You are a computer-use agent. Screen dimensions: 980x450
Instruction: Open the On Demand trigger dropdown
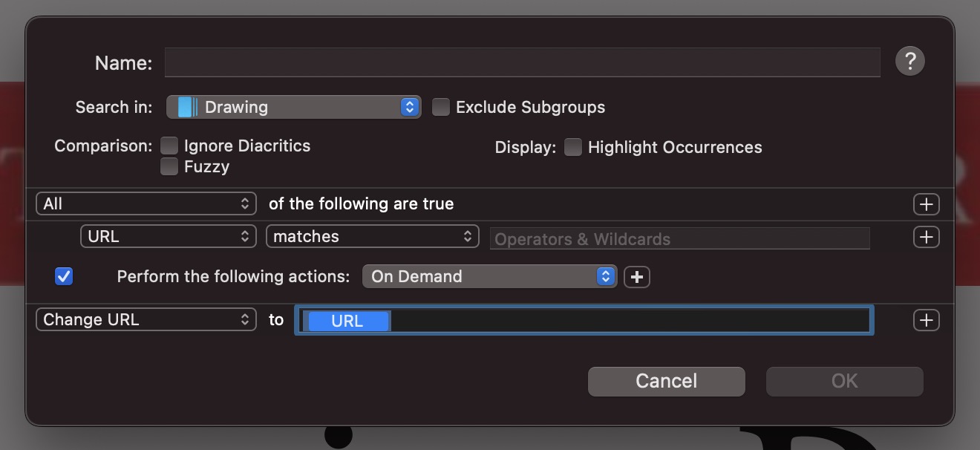[489, 277]
